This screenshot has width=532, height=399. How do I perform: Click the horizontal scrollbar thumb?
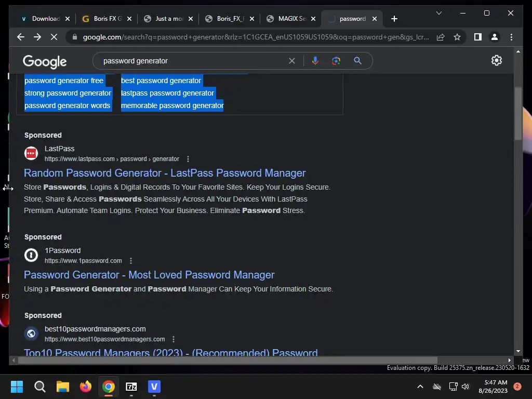point(228,361)
